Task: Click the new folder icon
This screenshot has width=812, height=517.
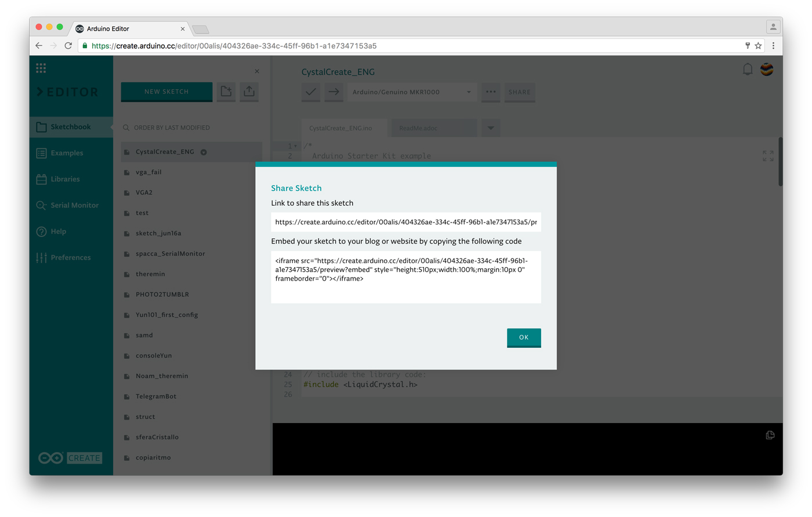Action: tap(226, 92)
